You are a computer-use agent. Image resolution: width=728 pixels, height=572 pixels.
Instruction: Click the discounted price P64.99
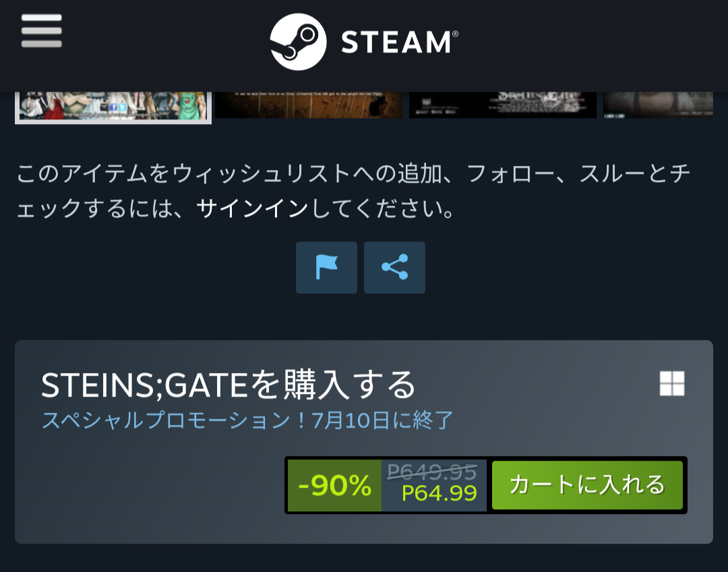(x=439, y=493)
